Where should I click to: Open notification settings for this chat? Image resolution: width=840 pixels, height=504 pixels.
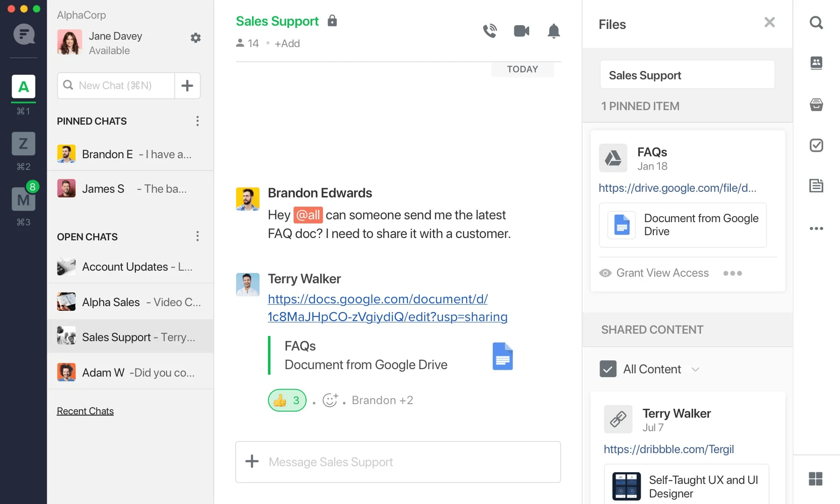553,31
